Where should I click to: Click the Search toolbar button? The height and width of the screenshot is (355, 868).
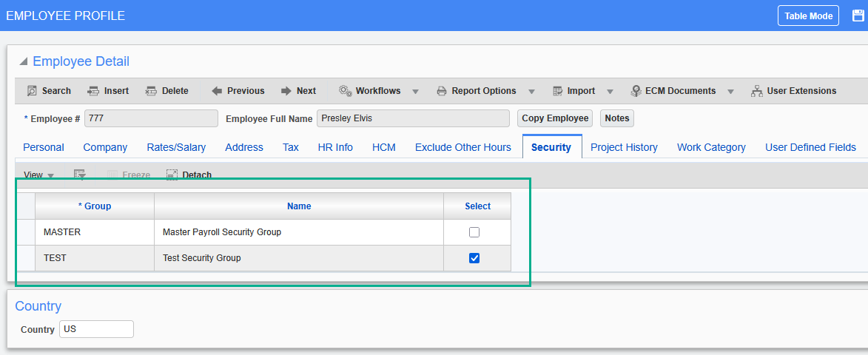pyautogui.click(x=49, y=91)
